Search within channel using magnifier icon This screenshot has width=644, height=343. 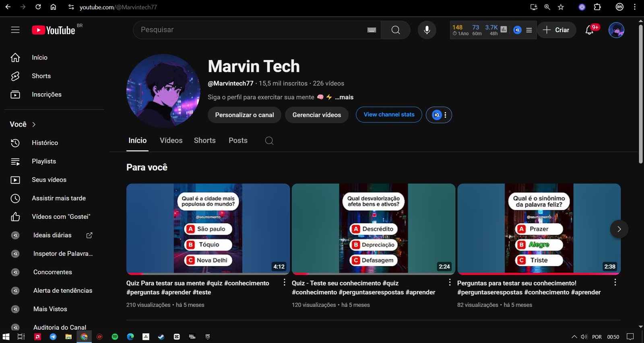[269, 141]
